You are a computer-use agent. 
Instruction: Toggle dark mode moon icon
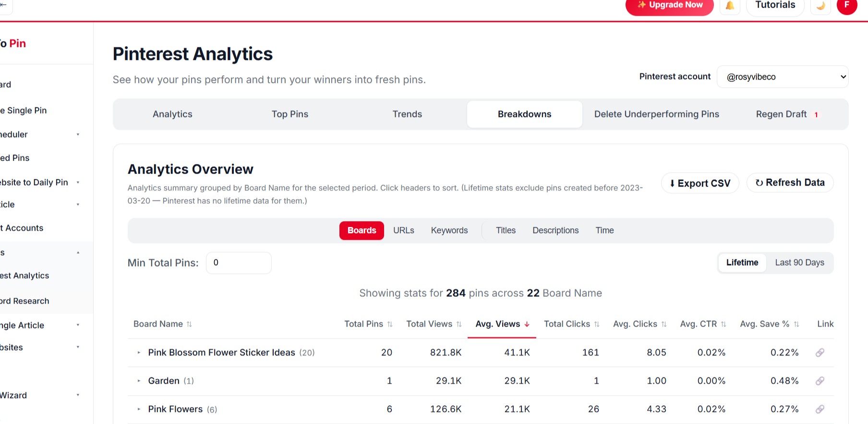click(x=820, y=6)
